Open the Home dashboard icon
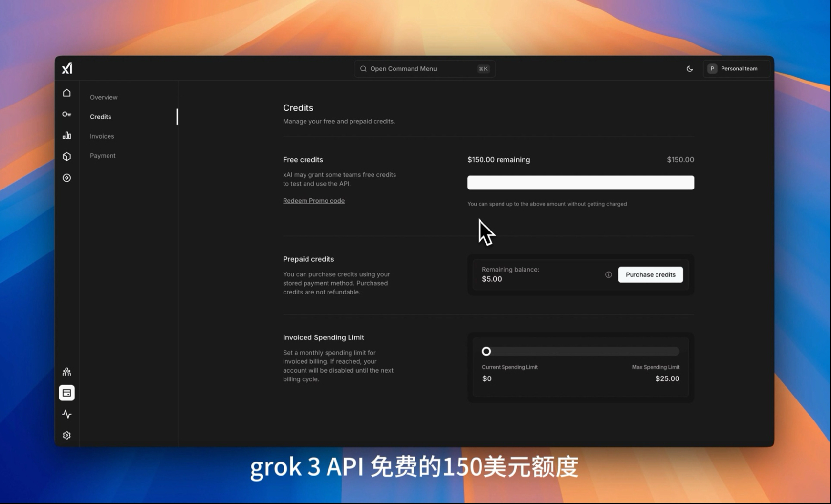This screenshot has height=504, width=831. click(67, 93)
